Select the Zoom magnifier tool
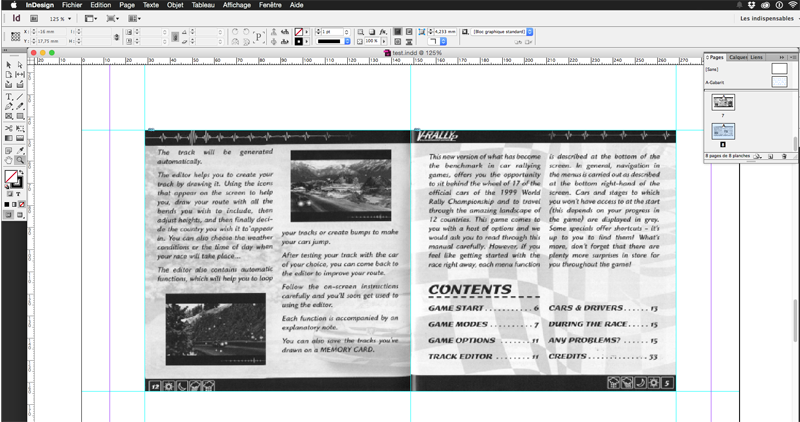Image resolution: width=800 pixels, height=422 pixels. (x=20, y=160)
